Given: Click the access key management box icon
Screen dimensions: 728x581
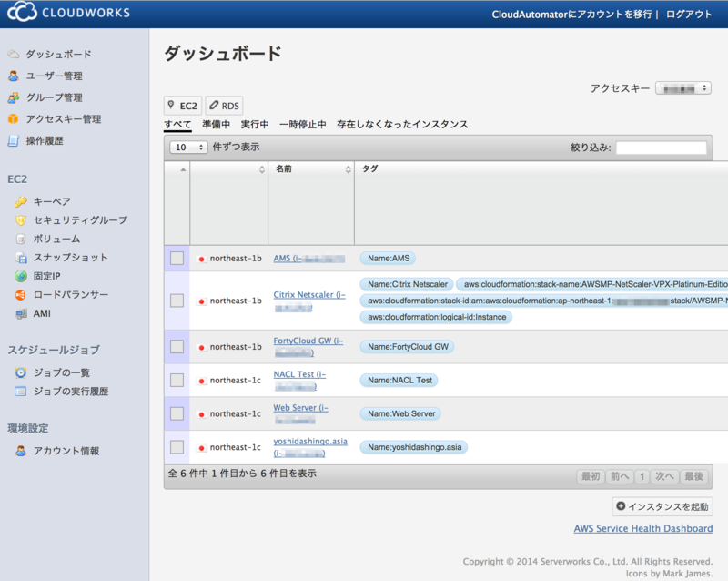Looking at the screenshot, I should tap(14, 119).
